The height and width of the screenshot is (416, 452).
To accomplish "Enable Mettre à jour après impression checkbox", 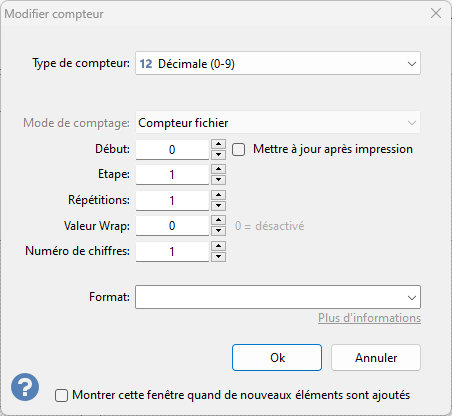I will pyautogui.click(x=239, y=149).
